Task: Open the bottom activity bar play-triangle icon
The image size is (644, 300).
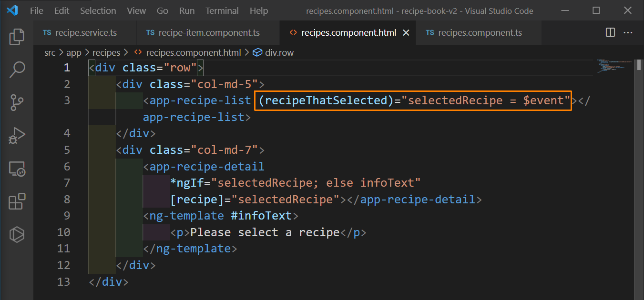Action: 17,234
